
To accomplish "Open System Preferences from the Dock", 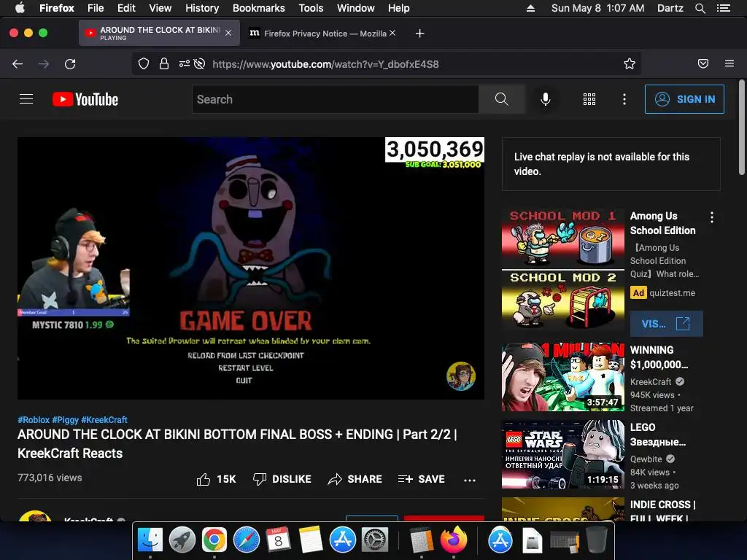I will [375, 540].
